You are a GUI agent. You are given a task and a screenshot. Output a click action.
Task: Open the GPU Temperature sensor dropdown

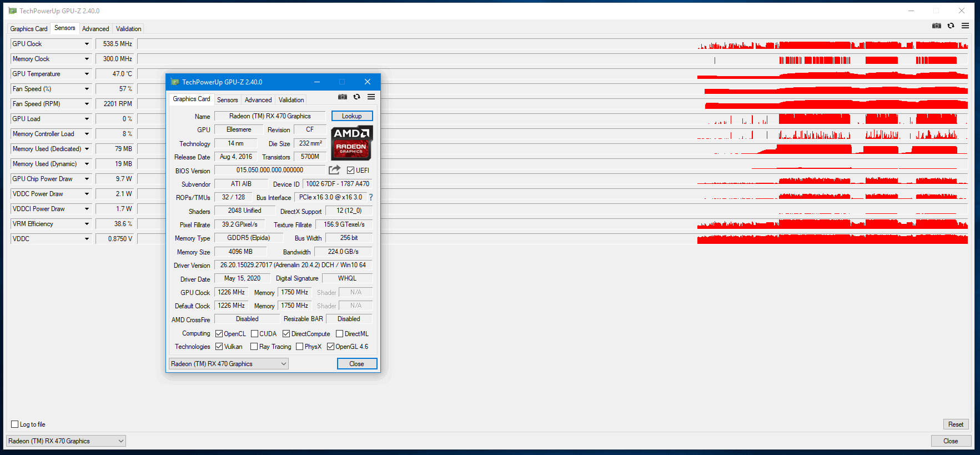coord(87,74)
